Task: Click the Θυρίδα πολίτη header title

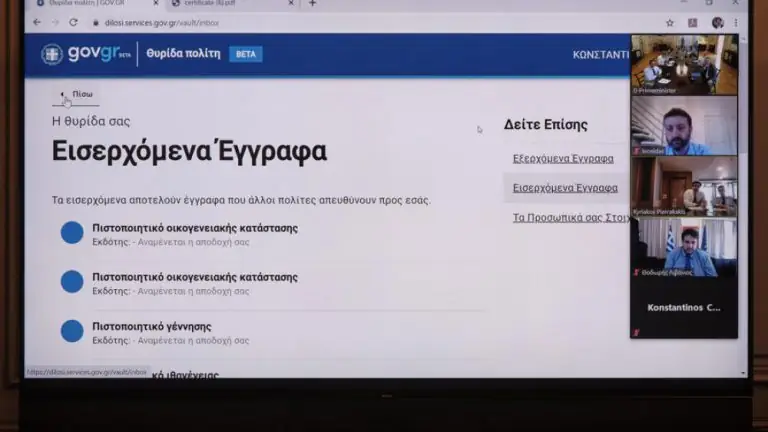Action: coord(183,53)
